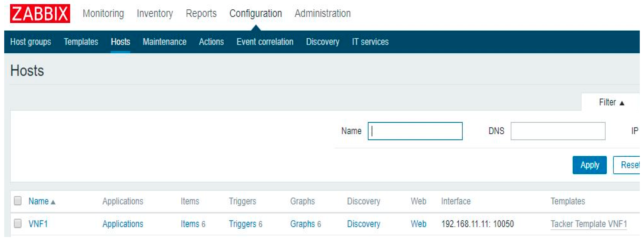
Task: Check the VNF1 host checkbox
Action: coord(18,223)
